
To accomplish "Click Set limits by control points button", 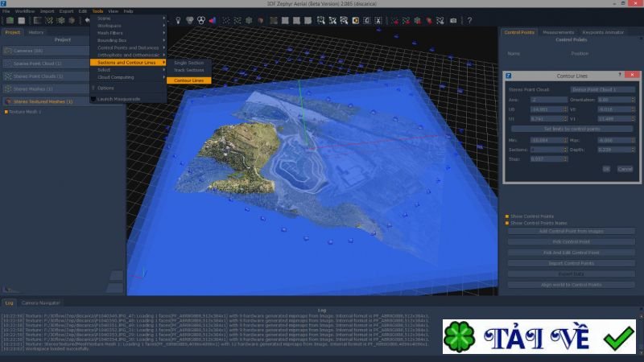I will [x=572, y=129].
